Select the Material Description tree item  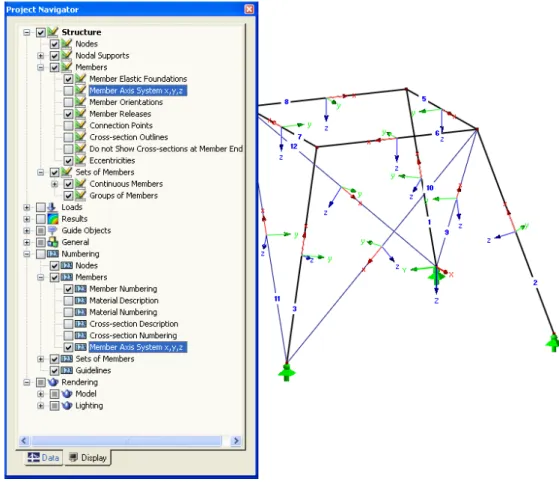coord(124,301)
